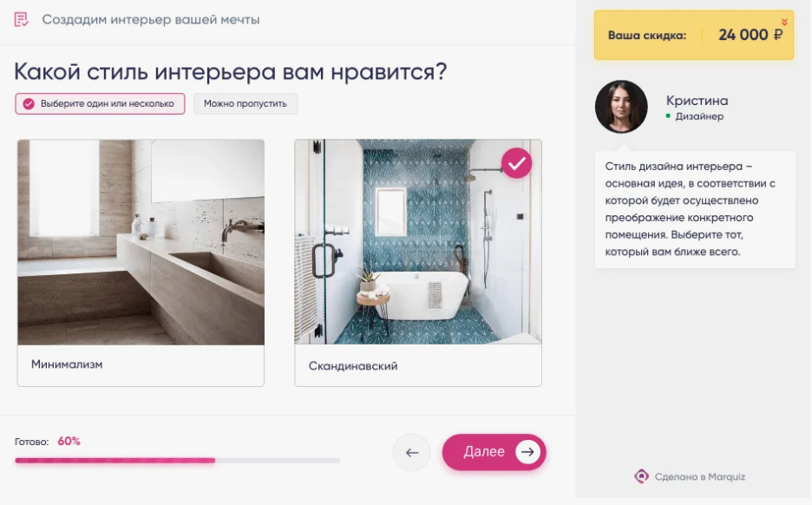The width and height of the screenshot is (812, 505).
Task: Click the quiz form icon in header
Action: click(x=21, y=20)
